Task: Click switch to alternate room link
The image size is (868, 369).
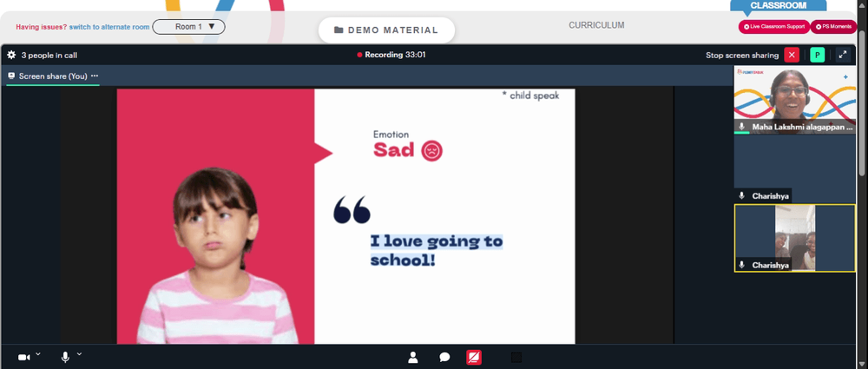Action: coord(109,27)
